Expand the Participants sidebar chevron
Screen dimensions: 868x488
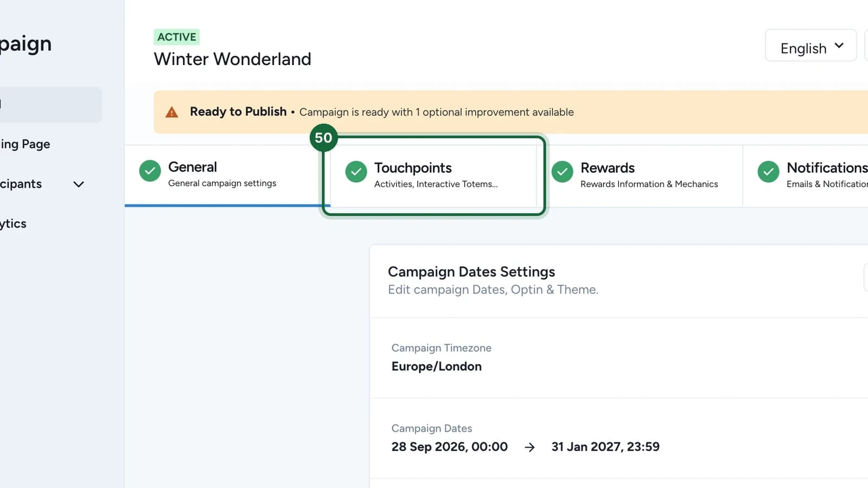point(79,184)
